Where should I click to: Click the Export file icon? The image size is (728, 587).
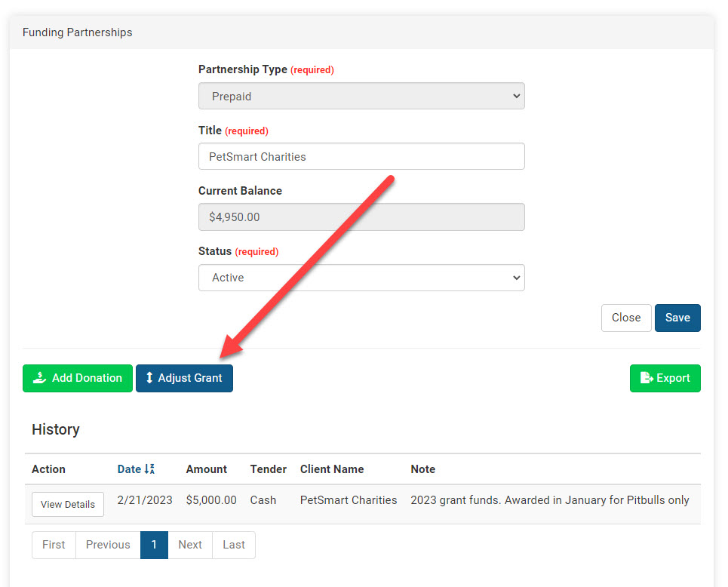coord(647,378)
